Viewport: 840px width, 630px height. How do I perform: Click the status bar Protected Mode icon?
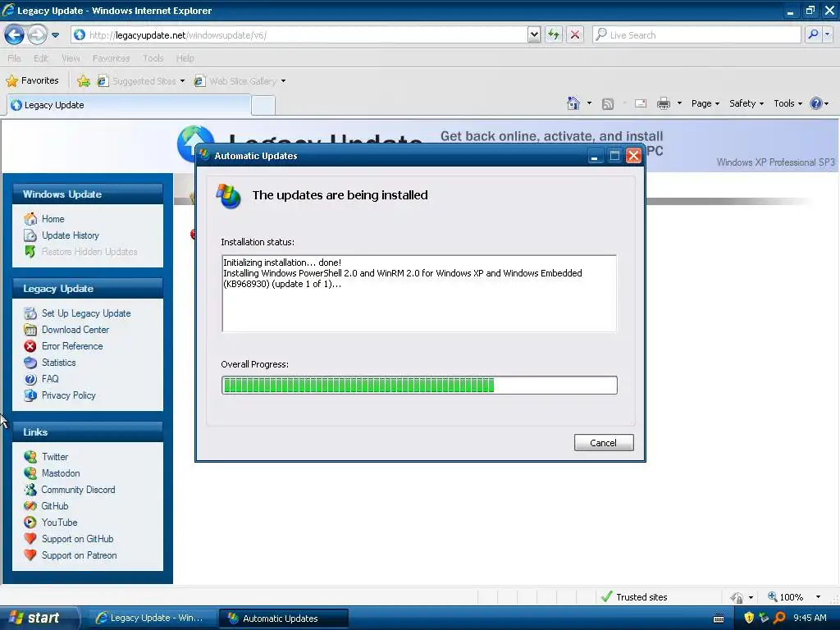click(x=737, y=597)
